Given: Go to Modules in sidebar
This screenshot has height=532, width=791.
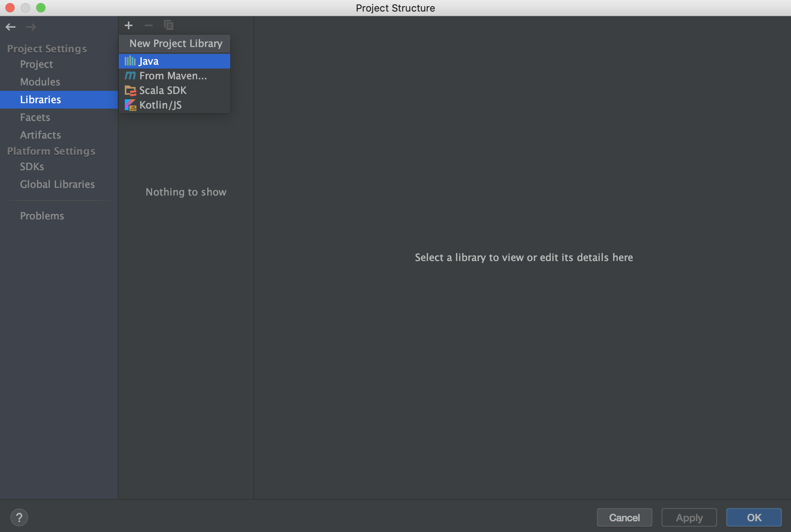Looking at the screenshot, I should point(40,82).
